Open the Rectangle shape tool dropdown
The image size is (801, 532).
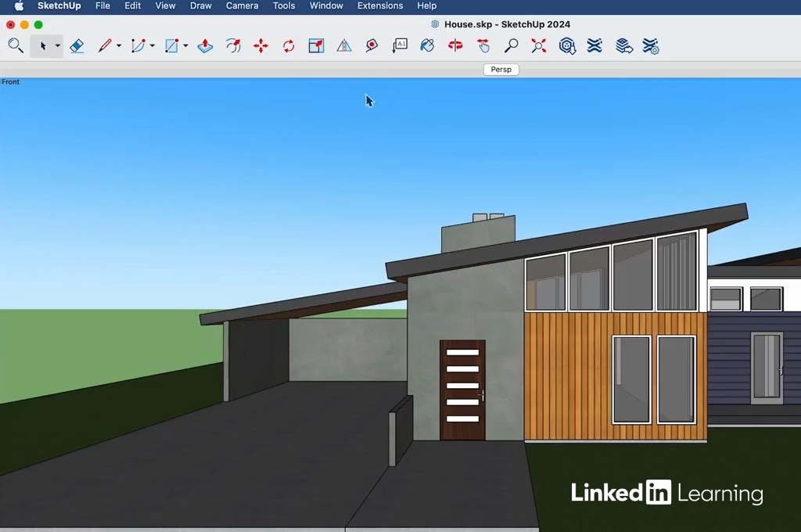point(185,46)
